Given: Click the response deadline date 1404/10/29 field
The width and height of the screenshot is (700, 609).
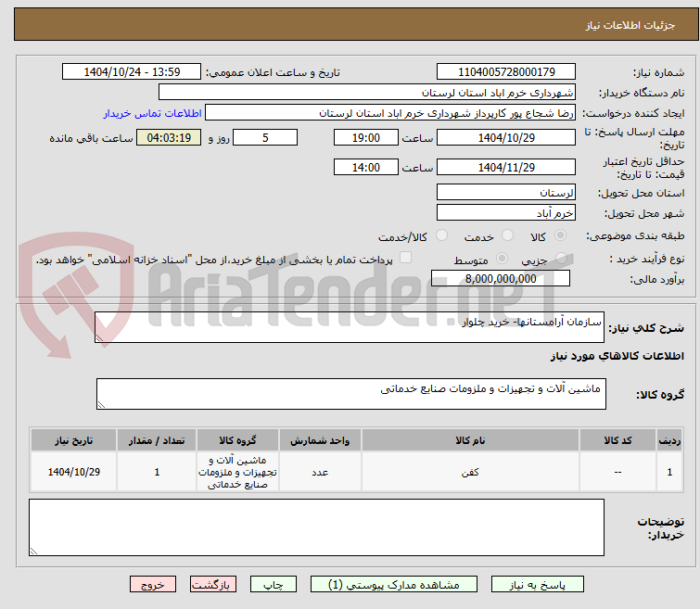Looking at the screenshot, I should 506,137.
